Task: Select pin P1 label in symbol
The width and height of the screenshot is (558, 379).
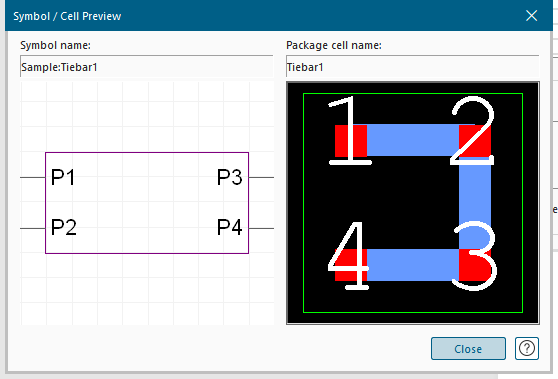Action: [63, 177]
